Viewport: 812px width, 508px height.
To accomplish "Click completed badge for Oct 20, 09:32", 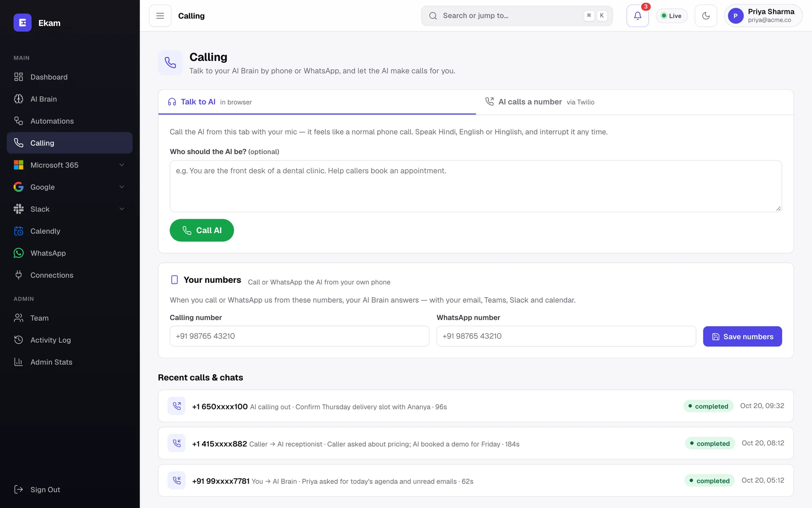I will 708,406.
